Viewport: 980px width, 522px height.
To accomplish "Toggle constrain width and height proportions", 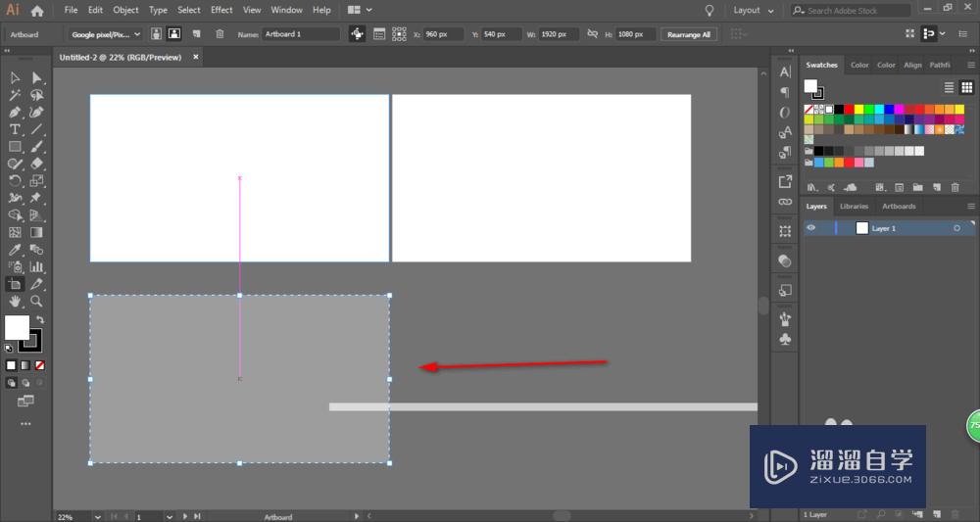I will (x=593, y=34).
